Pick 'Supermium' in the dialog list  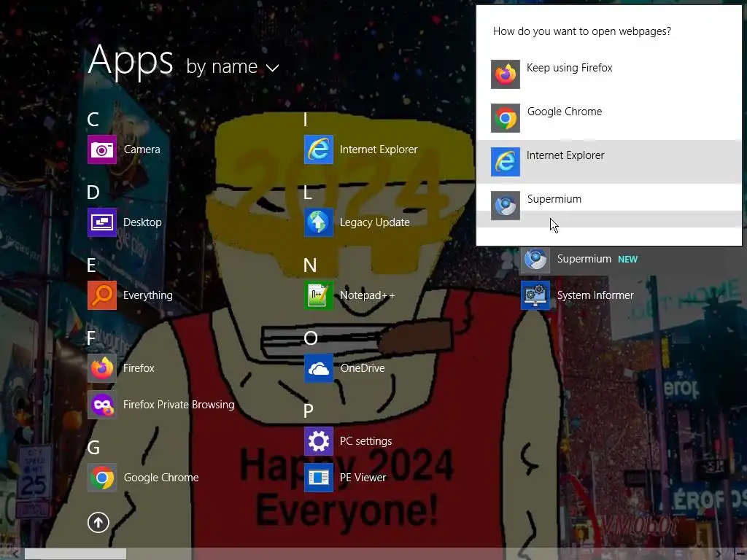click(609, 206)
